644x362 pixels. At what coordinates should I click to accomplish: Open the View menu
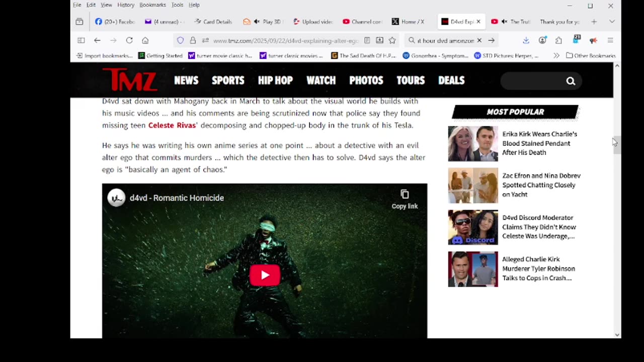pyautogui.click(x=106, y=5)
